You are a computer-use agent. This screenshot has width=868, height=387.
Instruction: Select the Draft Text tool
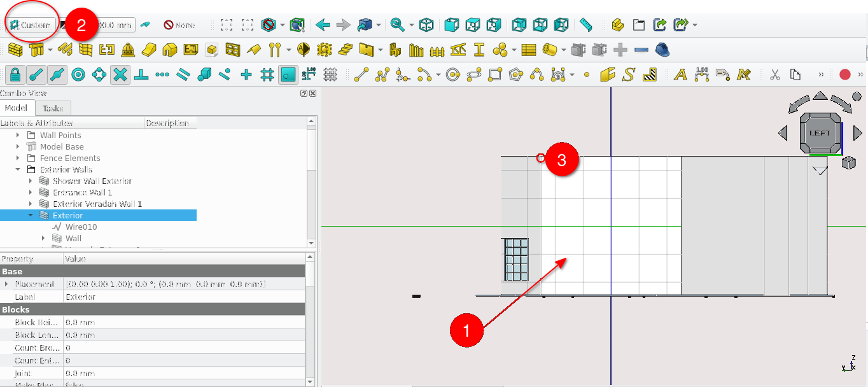coord(680,74)
